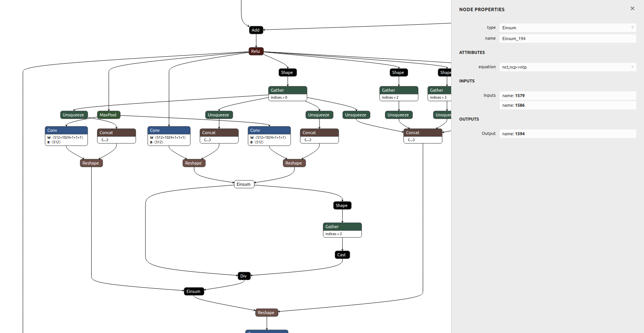
Task: Select input entry name 1579
Action: (x=567, y=96)
